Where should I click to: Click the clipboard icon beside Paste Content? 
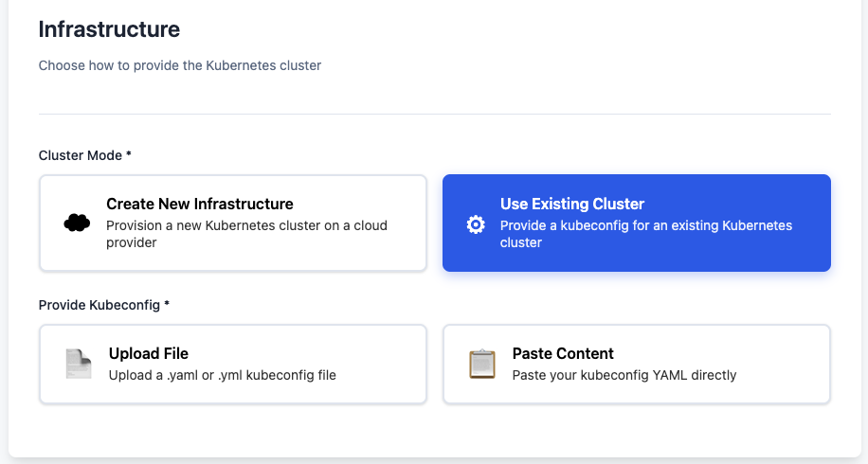pyautogui.click(x=482, y=365)
